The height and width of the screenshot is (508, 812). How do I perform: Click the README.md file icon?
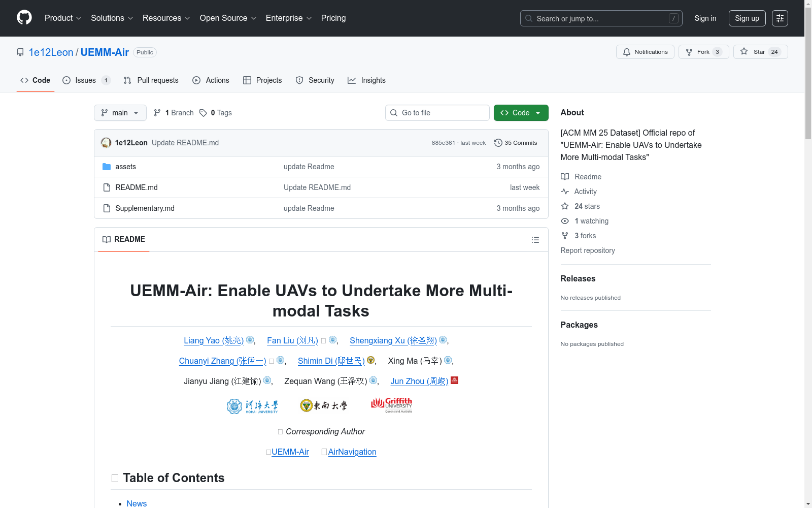[107, 187]
